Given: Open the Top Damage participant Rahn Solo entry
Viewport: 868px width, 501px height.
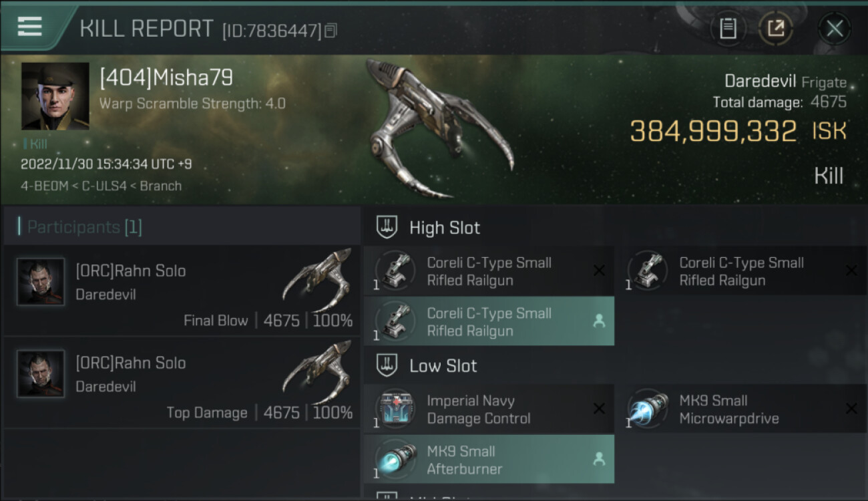Looking at the screenshot, I should pos(182,383).
